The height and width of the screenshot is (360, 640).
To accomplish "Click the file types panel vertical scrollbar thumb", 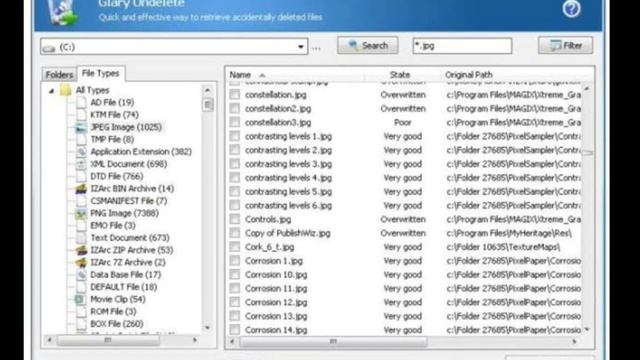I will point(208,104).
